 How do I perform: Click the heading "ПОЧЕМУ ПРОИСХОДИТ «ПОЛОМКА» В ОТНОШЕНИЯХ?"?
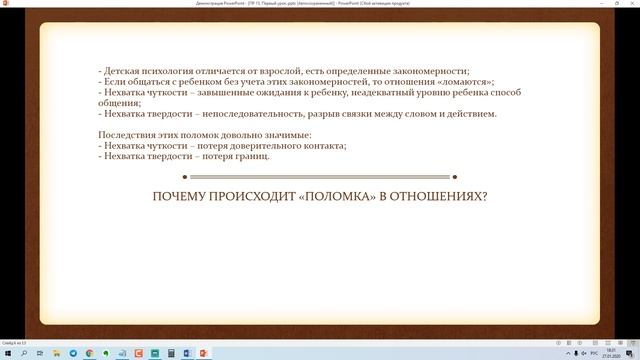(320, 196)
